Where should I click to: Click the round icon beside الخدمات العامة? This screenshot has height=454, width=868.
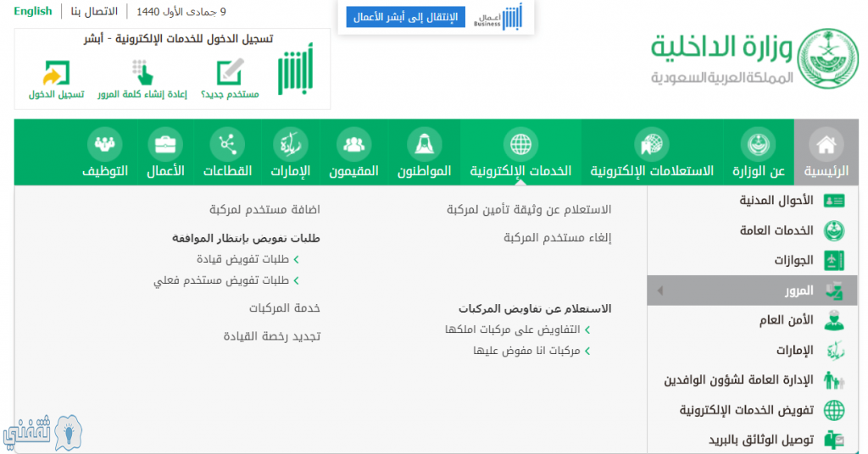(834, 230)
